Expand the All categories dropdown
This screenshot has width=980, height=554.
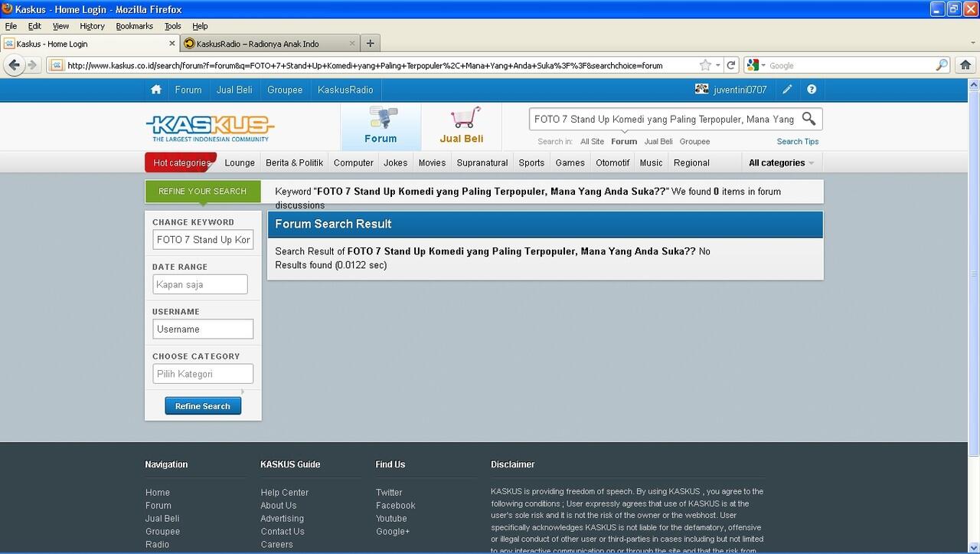(x=781, y=162)
